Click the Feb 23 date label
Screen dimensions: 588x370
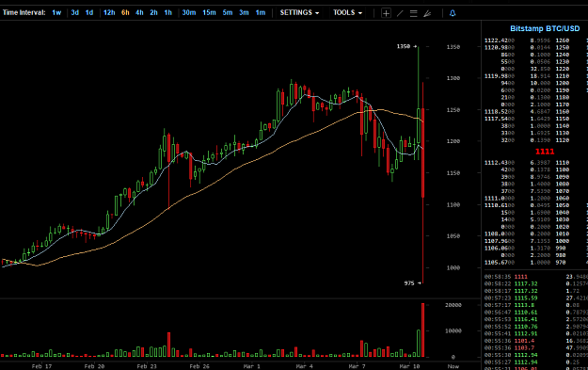tap(147, 366)
